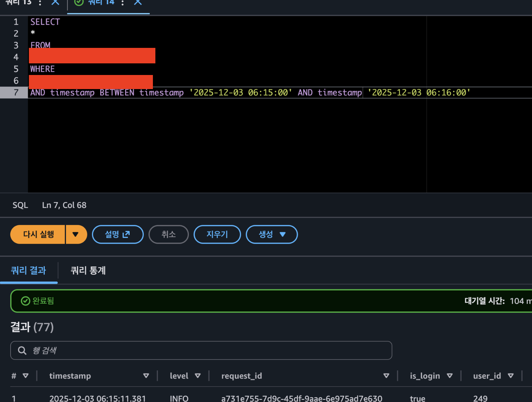This screenshot has width=532, height=402.
Task: Sort by the is_login column arrow
Action: (x=450, y=376)
